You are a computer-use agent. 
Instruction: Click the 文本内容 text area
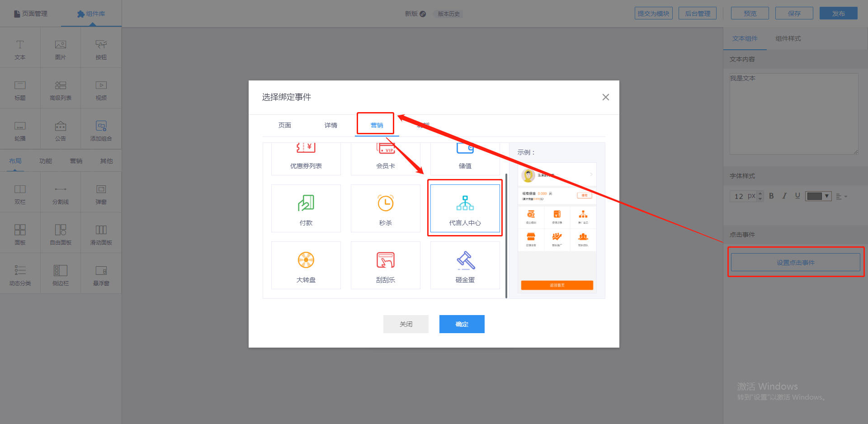[793, 114]
